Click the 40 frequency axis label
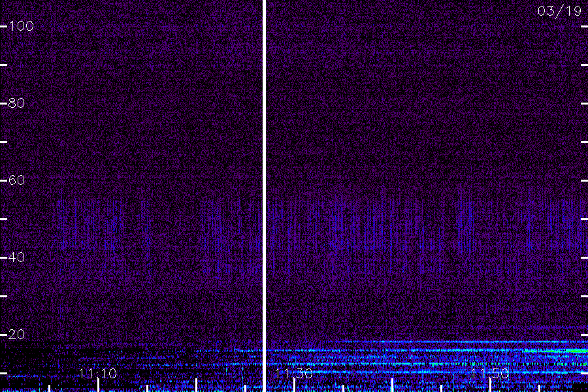 click(x=16, y=257)
